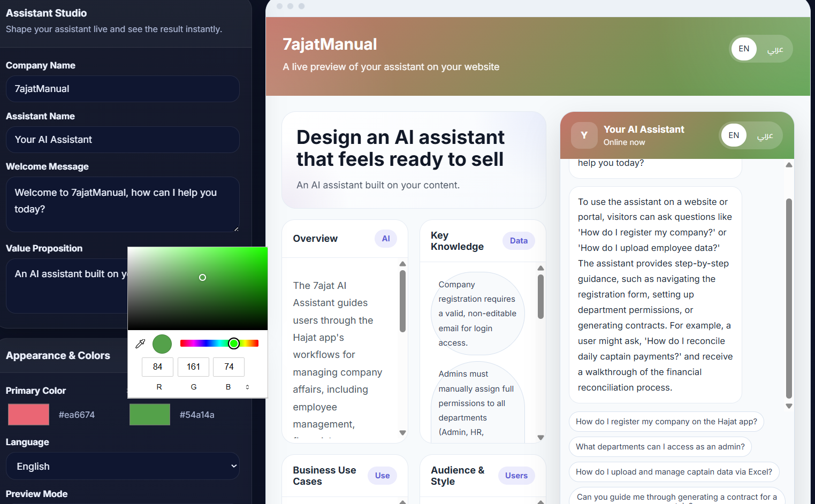Click 'Company registration requires' knowledge bubble
The image size is (815, 504).
(478, 314)
